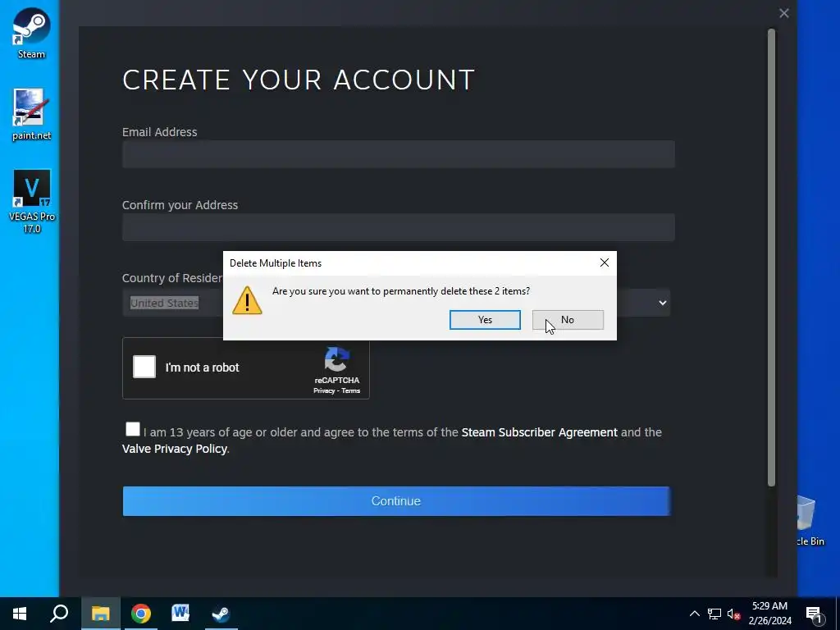Open the Valve Privacy Policy link
This screenshot has width=840, height=630.
tap(175, 449)
